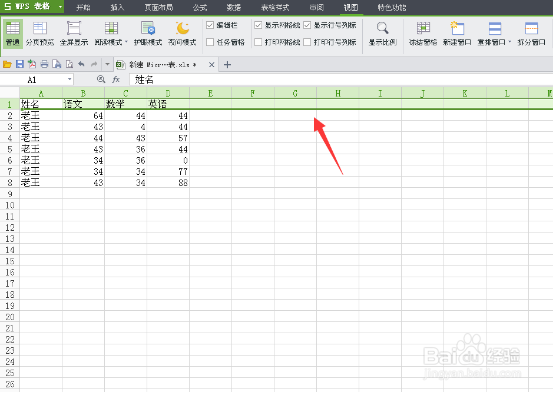Viewport: 553px width, 393px height.
Task: Select header cell 英语 in row 1
Action: pyautogui.click(x=168, y=104)
